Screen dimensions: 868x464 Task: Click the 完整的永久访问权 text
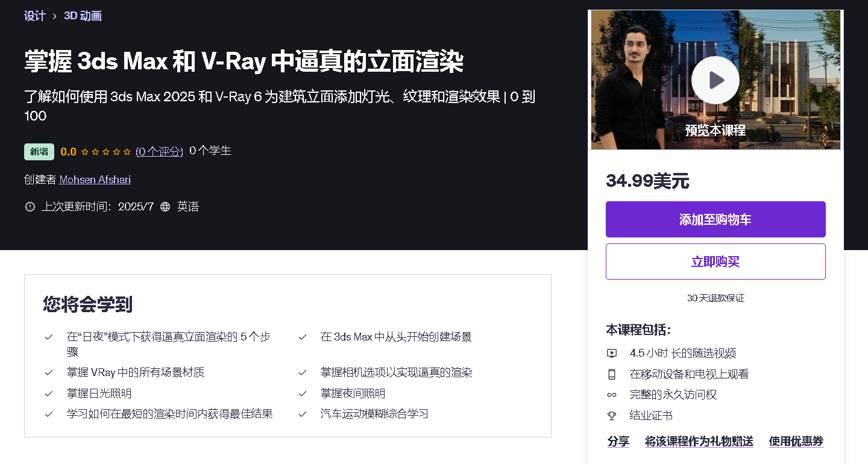tap(673, 395)
